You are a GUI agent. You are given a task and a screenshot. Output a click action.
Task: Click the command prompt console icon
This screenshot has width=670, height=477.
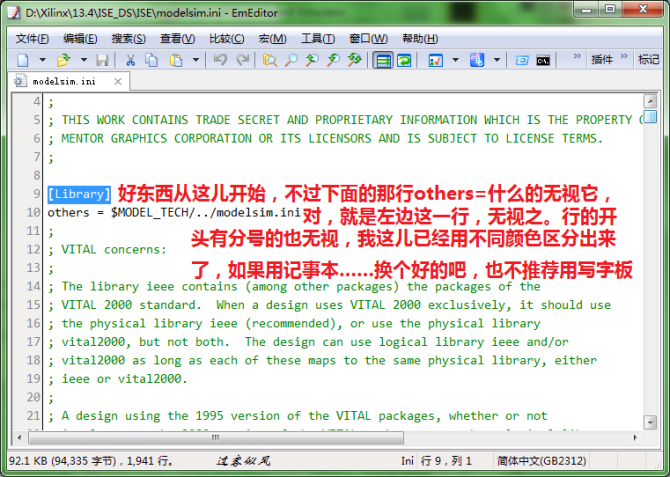click(x=543, y=61)
